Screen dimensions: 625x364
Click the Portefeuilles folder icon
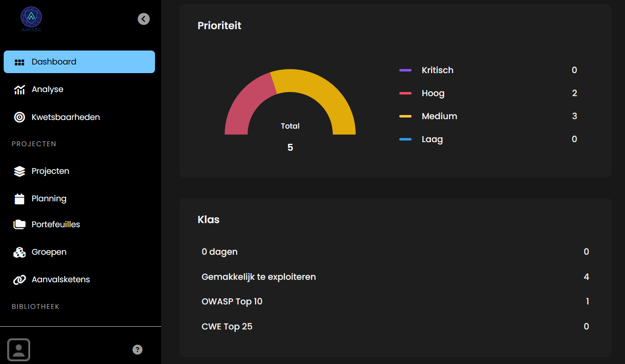pos(19,224)
